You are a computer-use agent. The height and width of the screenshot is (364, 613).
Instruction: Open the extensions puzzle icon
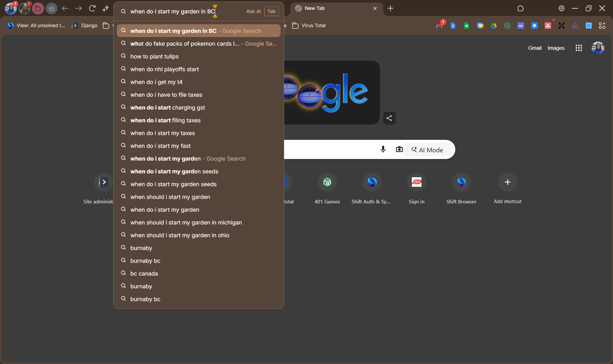tap(521, 8)
